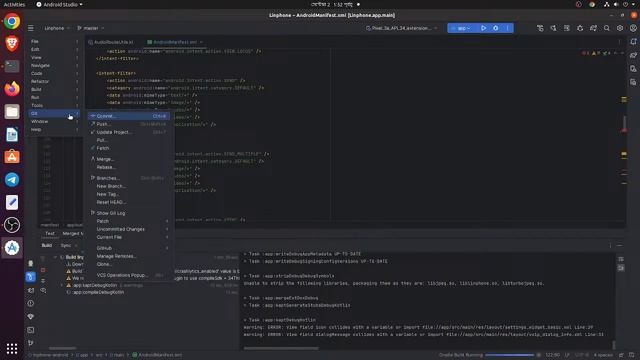Expand the Current File submenu
The width and height of the screenshot is (640, 360).
coord(129,237)
